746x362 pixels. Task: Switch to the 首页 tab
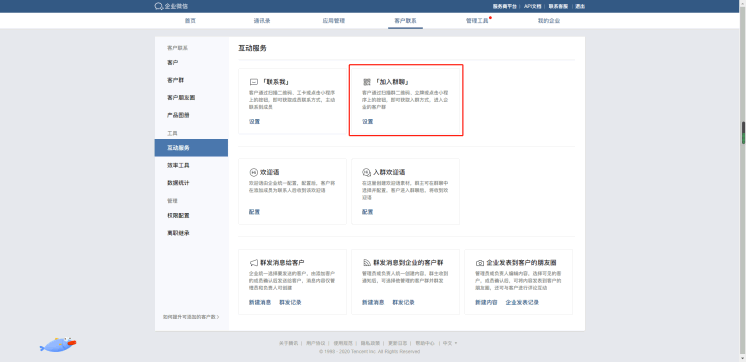[190, 21]
